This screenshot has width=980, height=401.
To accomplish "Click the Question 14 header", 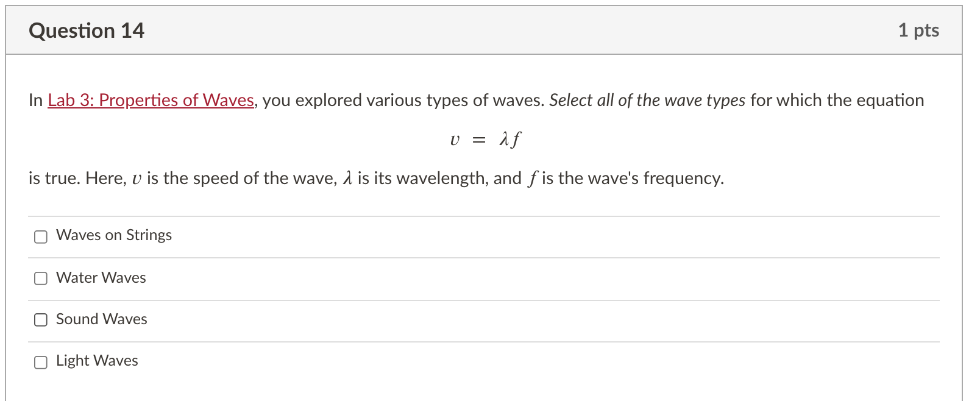I will (87, 30).
